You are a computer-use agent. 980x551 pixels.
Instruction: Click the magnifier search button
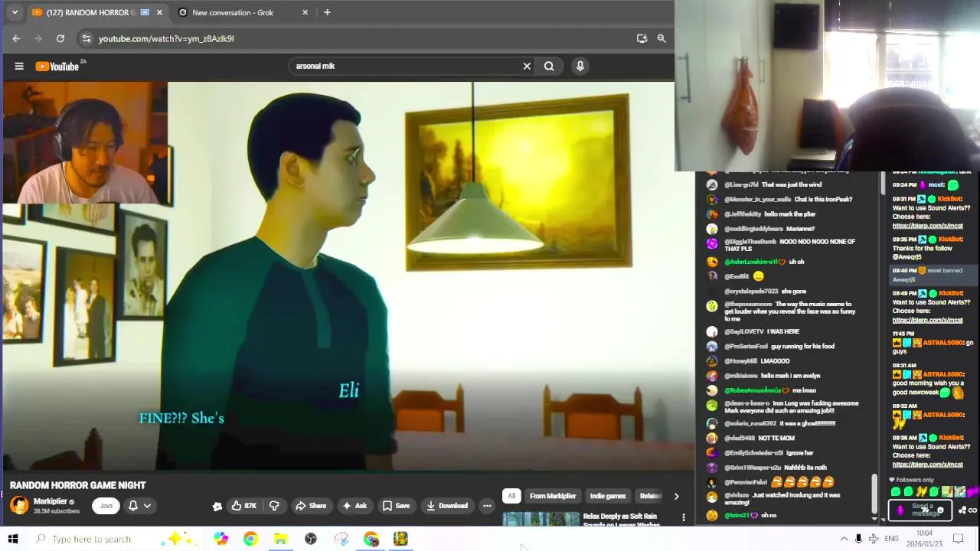(x=549, y=66)
